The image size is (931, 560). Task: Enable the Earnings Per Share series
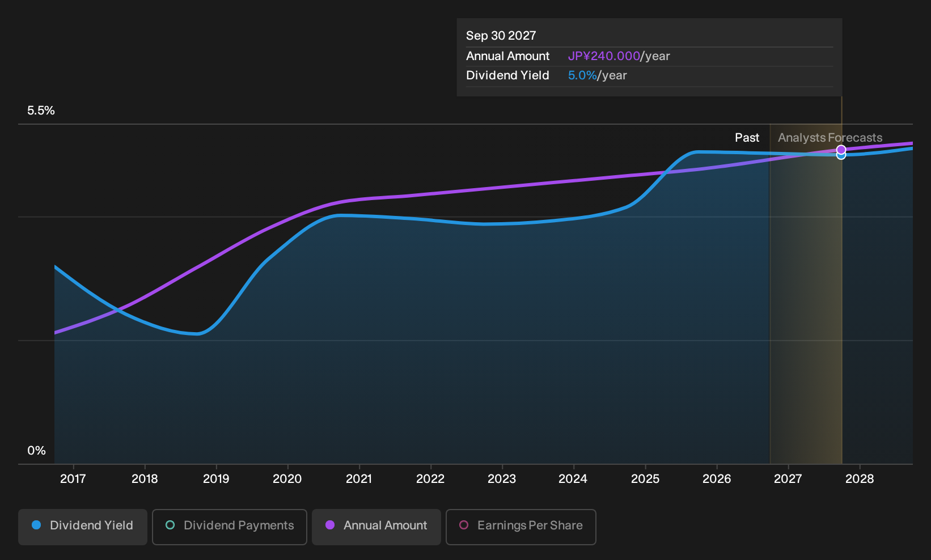pyautogui.click(x=520, y=527)
